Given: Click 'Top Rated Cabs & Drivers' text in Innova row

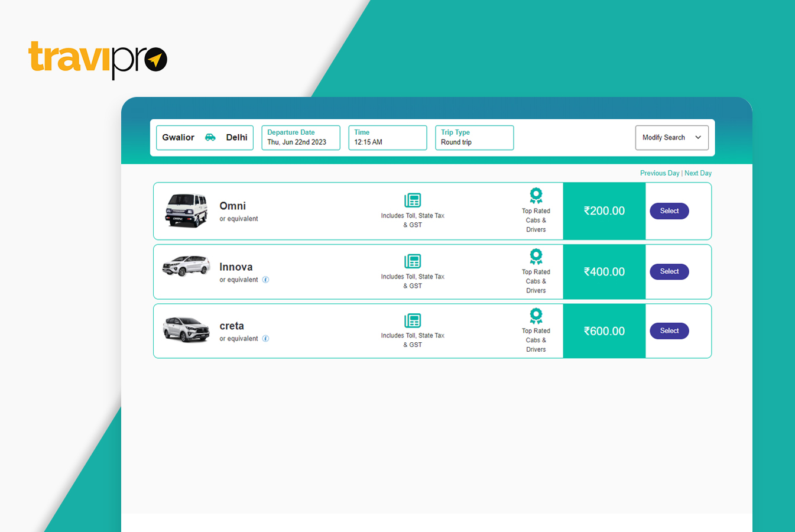Looking at the screenshot, I should pos(536,281).
